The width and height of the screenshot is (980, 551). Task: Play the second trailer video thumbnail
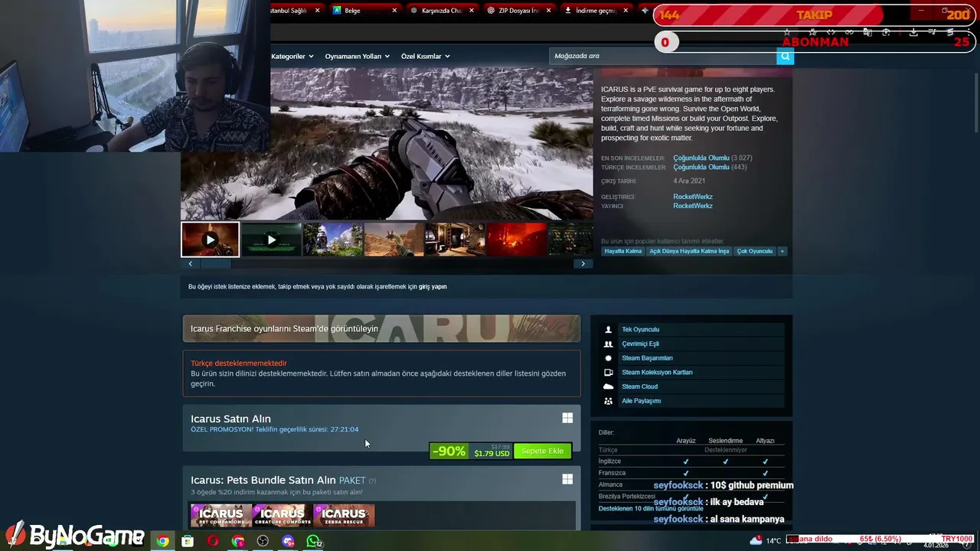click(271, 240)
